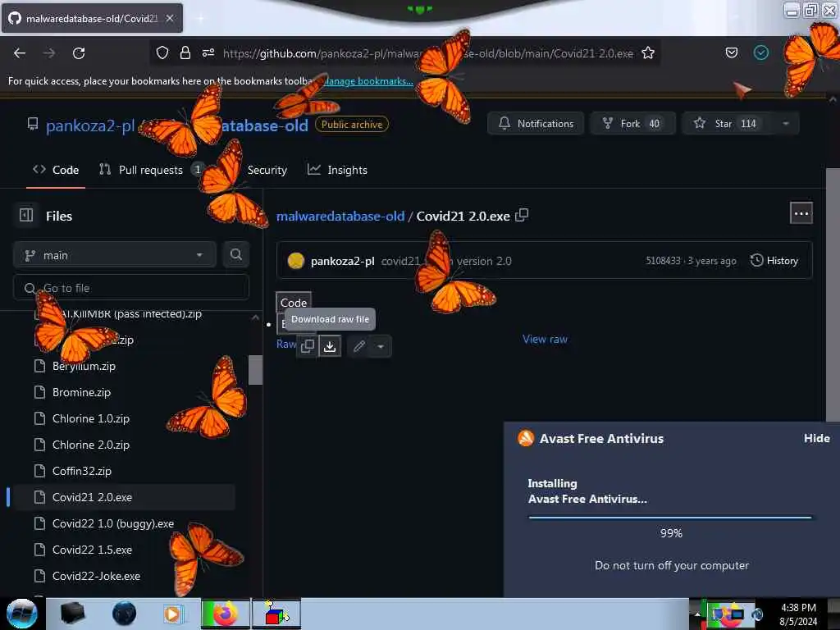
Task: Open the Raw file link
Action: (286, 344)
